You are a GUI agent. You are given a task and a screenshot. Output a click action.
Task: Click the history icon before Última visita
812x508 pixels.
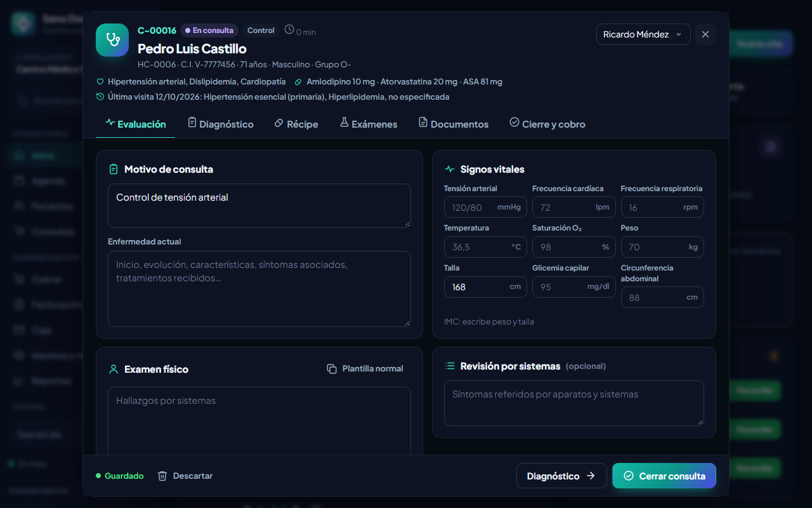point(100,97)
